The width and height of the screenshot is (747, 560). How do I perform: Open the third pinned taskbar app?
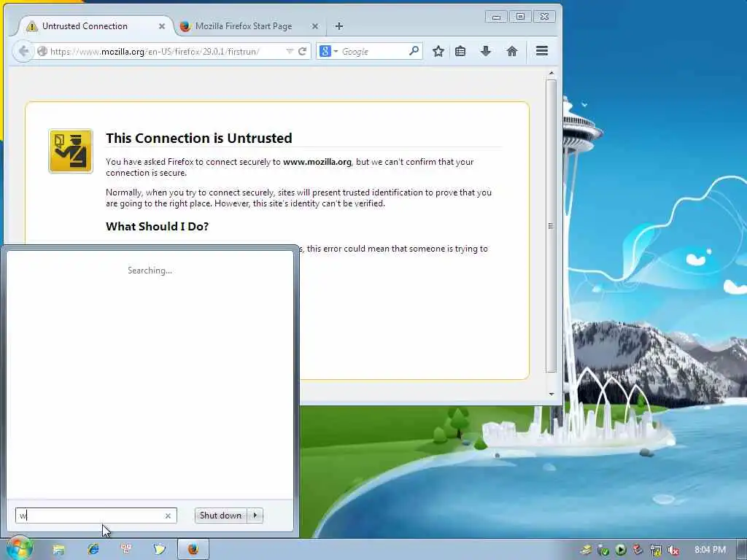[x=126, y=550]
